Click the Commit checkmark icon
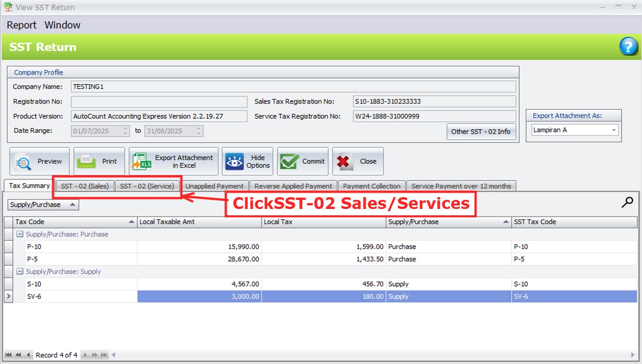The height and width of the screenshot is (364, 642). coord(289,162)
